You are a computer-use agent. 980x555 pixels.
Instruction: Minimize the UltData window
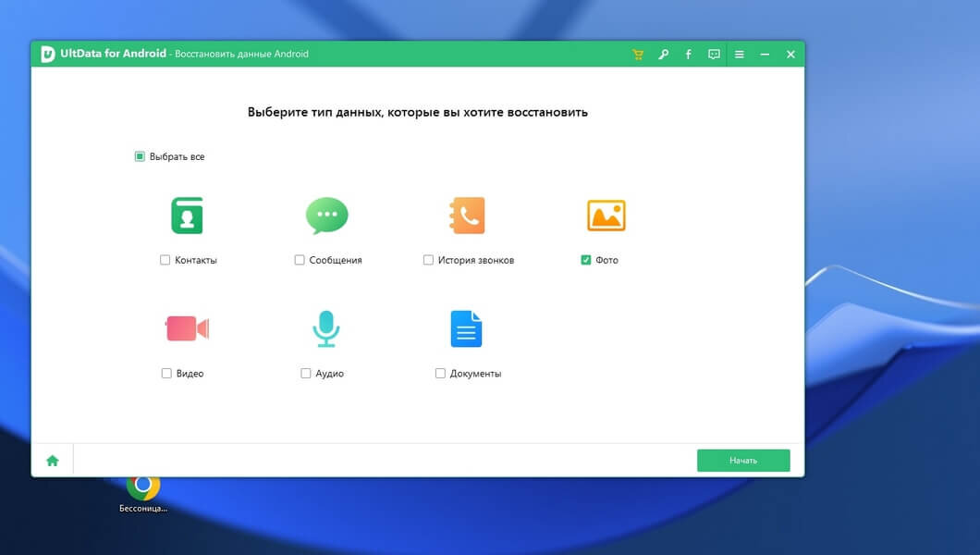point(765,55)
